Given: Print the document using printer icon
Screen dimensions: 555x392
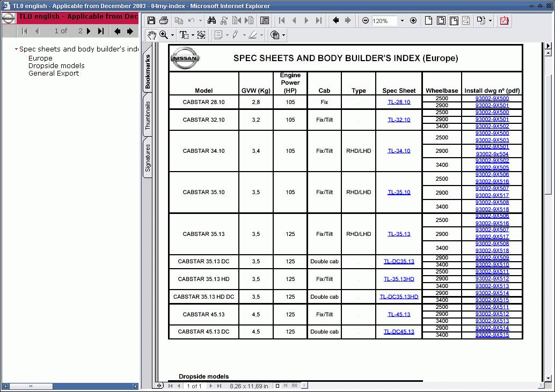Looking at the screenshot, I should coord(164,20).
